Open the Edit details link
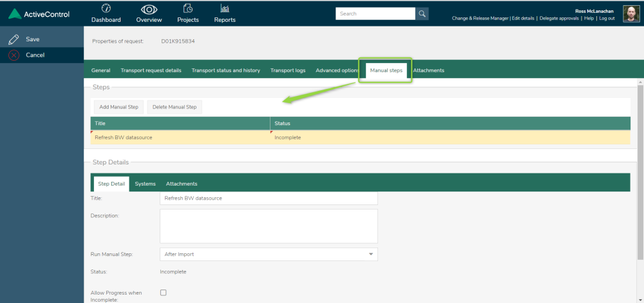This screenshot has height=303, width=644. tap(523, 19)
